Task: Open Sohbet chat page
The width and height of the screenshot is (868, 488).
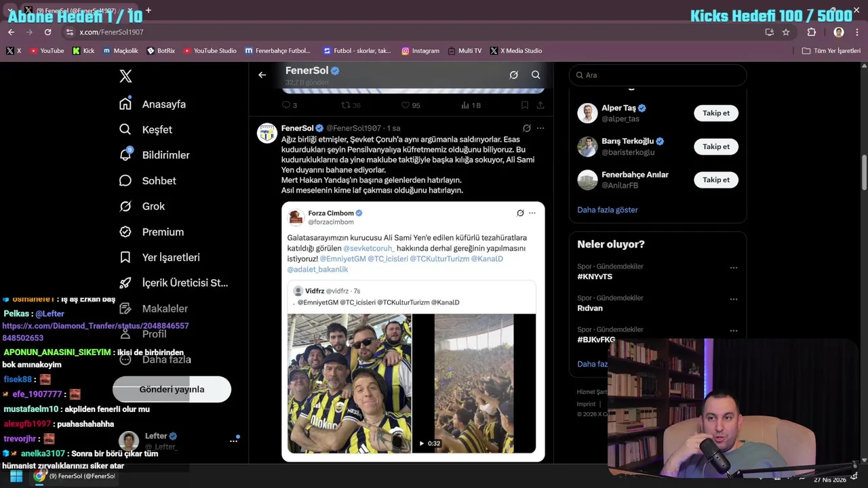Action: coord(147,180)
